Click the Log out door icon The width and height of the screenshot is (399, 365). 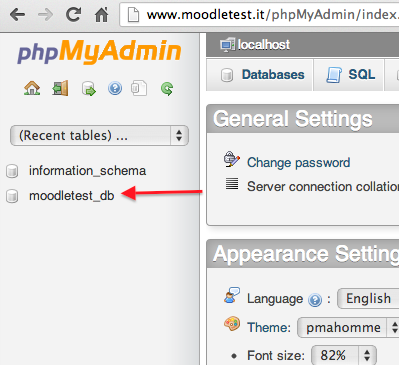coord(60,88)
